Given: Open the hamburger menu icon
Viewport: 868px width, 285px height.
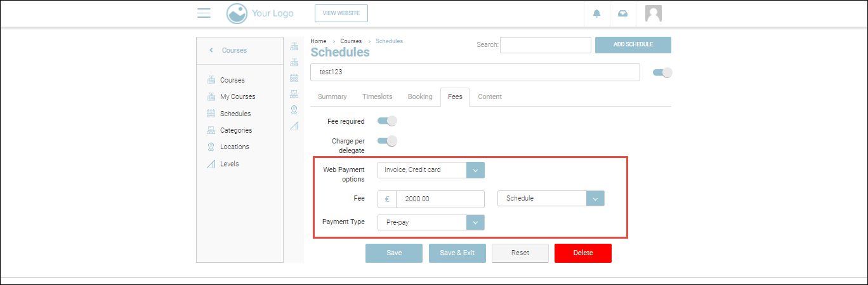Looking at the screenshot, I should click(x=204, y=13).
